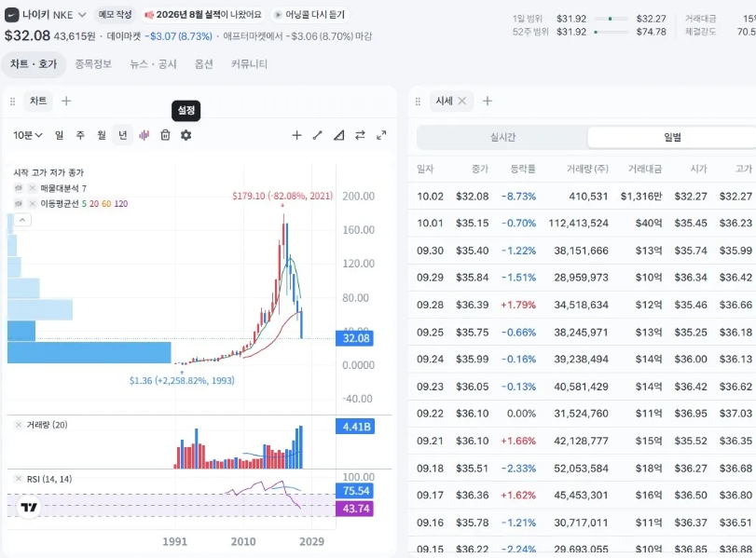Viewport: 756px width, 558px height.
Task: Select the 09.21 date row
Action: pyautogui.click(x=582, y=441)
